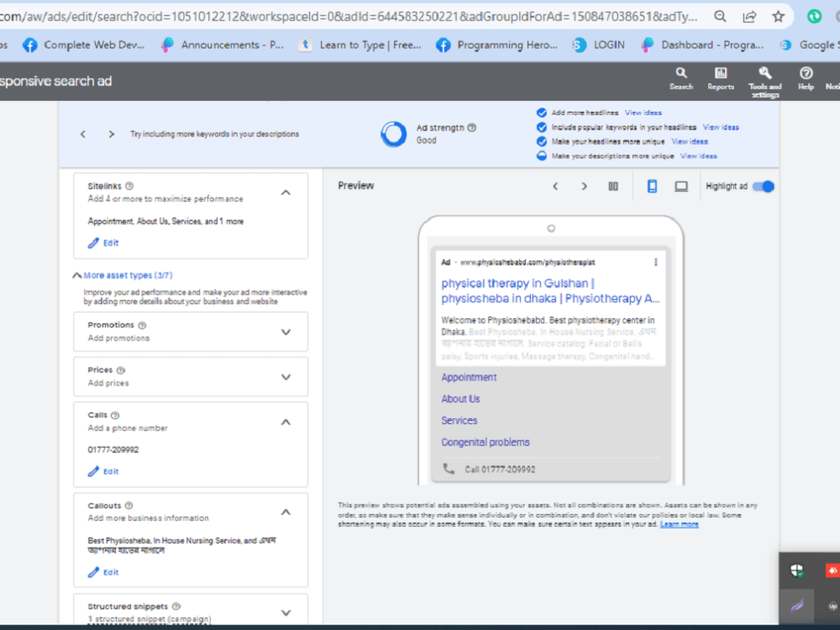Show side-by-side preview columns icon
The width and height of the screenshot is (840, 630).
click(x=613, y=186)
